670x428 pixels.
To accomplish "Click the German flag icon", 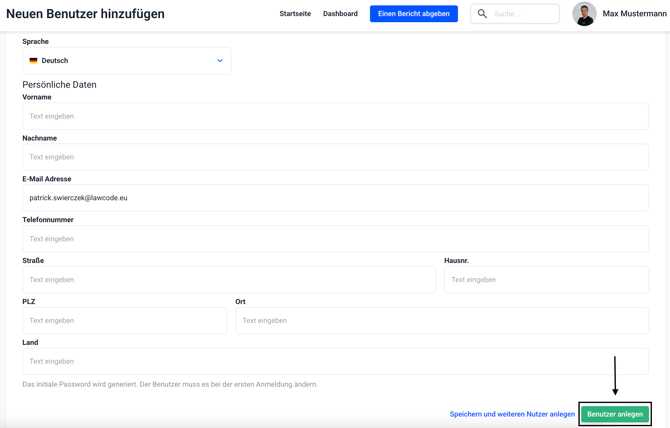I will [x=33, y=61].
